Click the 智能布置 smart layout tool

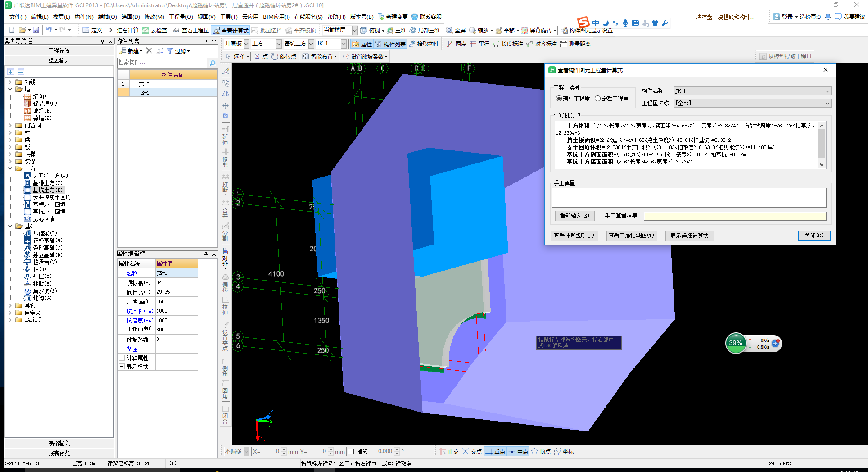click(x=320, y=56)
